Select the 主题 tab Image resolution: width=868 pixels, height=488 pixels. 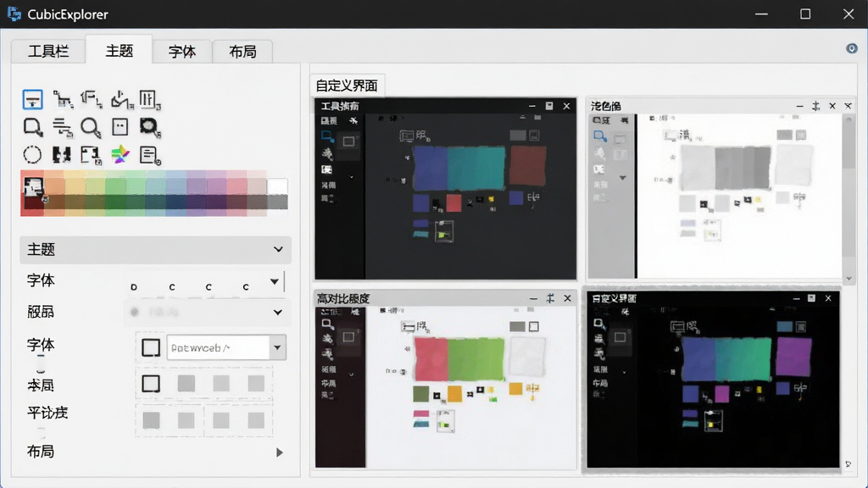(x=119, y=50)
